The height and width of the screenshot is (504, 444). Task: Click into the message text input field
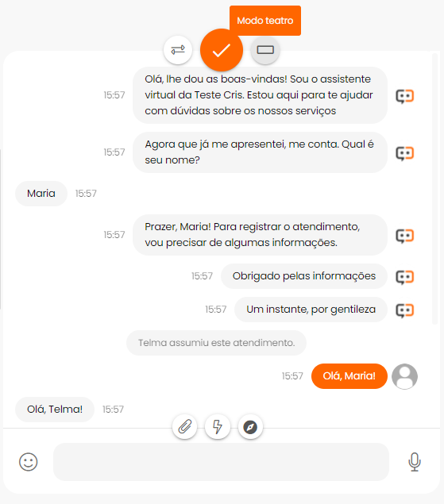click(221, 462)
